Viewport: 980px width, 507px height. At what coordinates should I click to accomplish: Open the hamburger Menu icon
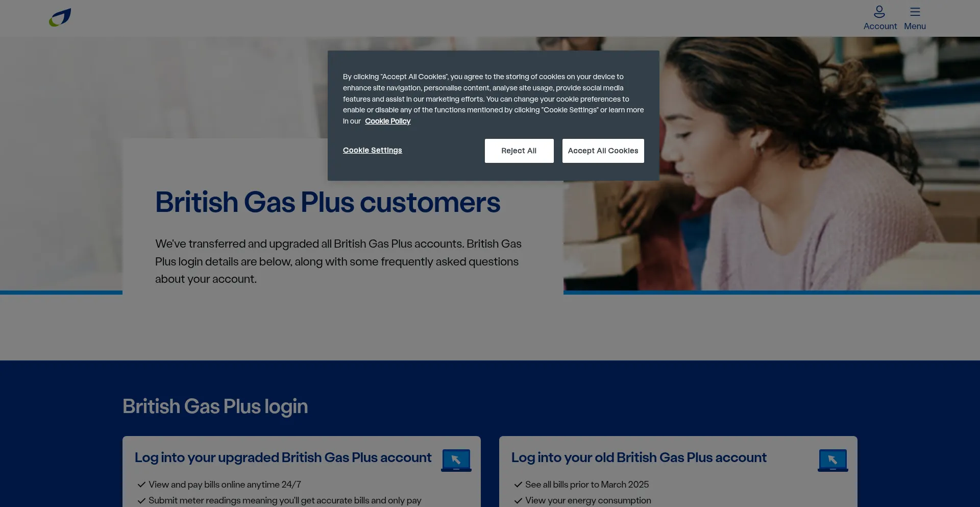915,12
